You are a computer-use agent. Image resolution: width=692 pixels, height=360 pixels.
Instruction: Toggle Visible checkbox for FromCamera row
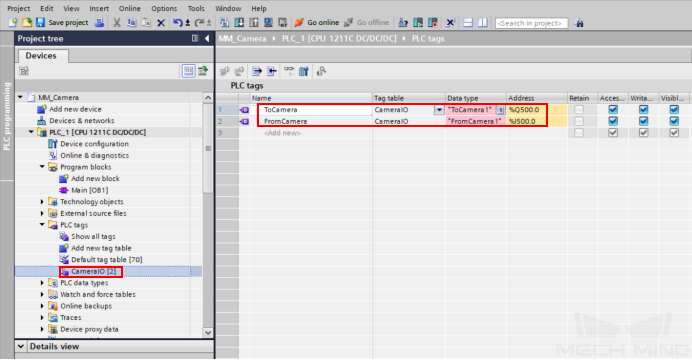(x=674, y=121)
